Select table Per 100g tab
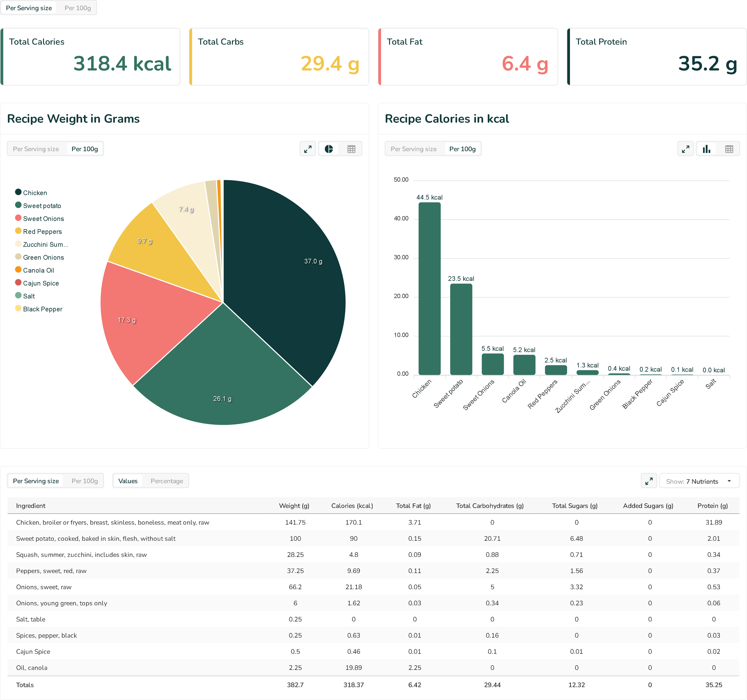Image resolution: width=747 pixels, height=700 pixels. (85, 481)
